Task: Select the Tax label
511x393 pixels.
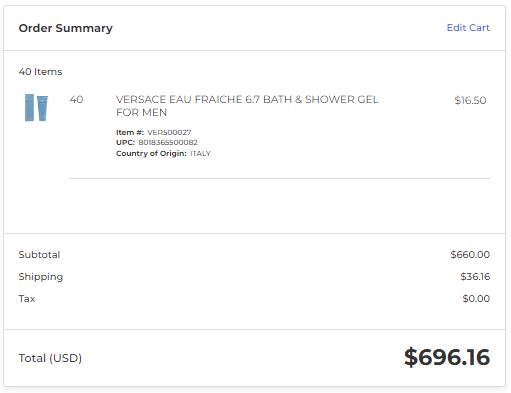Action: tap(27, 298)
